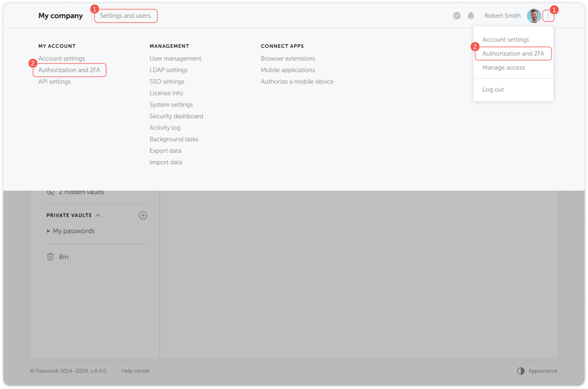Click the checkmark status icon in top bar
Viewport: 588px width, 389px height.
(457, 16)
